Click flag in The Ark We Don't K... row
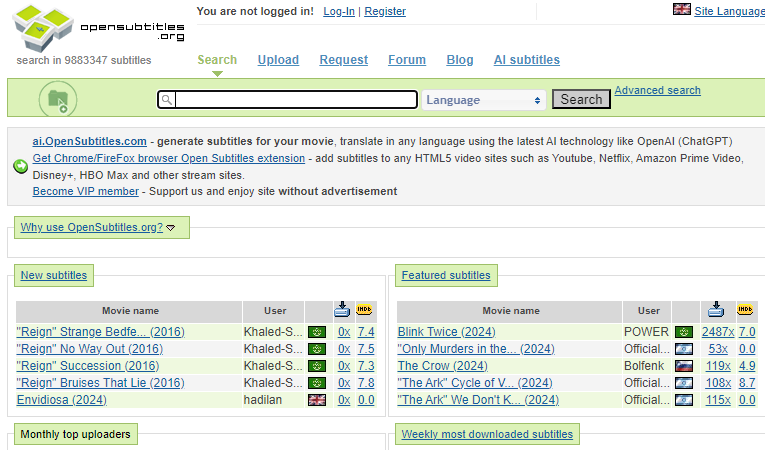Viewport: 765px width, 450px height. click(684, 400)
